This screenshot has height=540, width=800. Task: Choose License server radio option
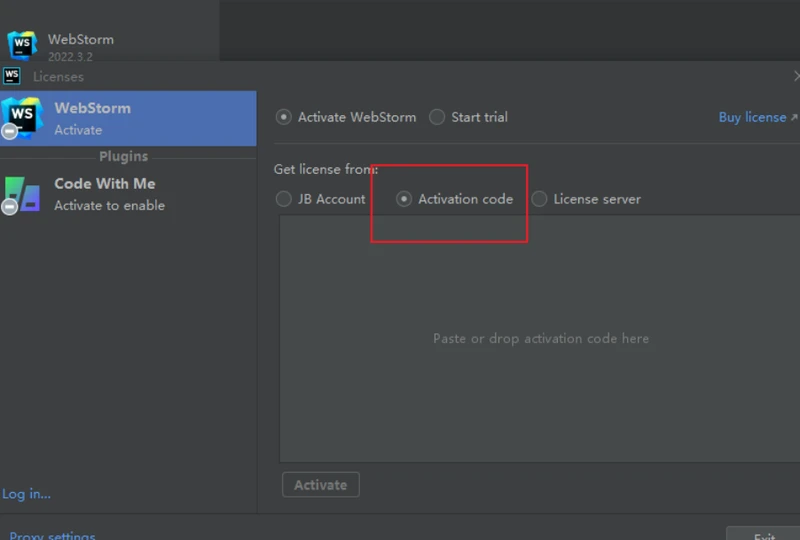(539, 199)
